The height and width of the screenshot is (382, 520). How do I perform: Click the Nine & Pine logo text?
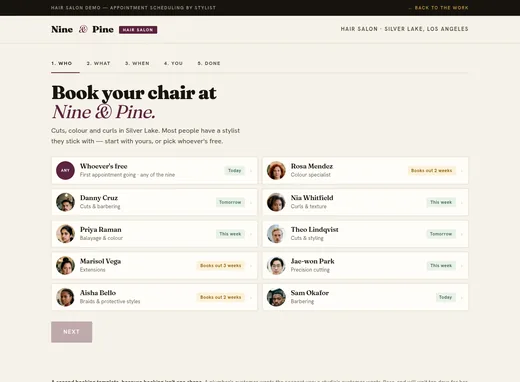click(x=82, y=29)
